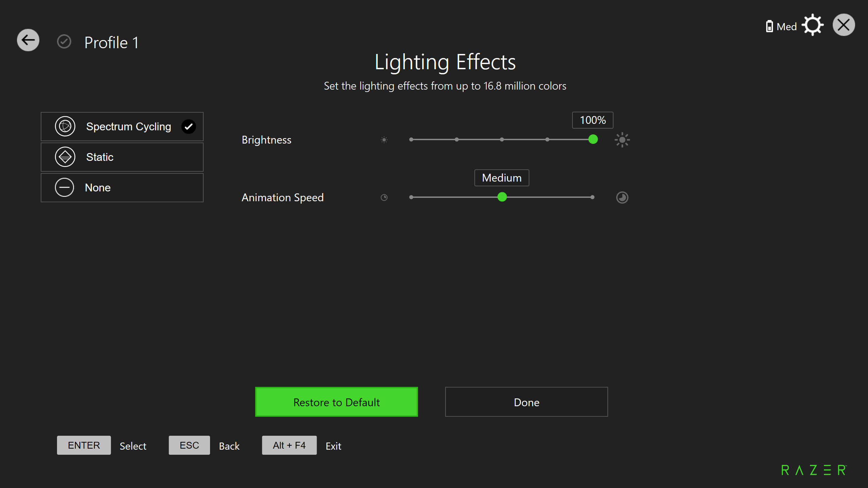
Task: Click Restore to Default button
Action: (x=337, y=402)
